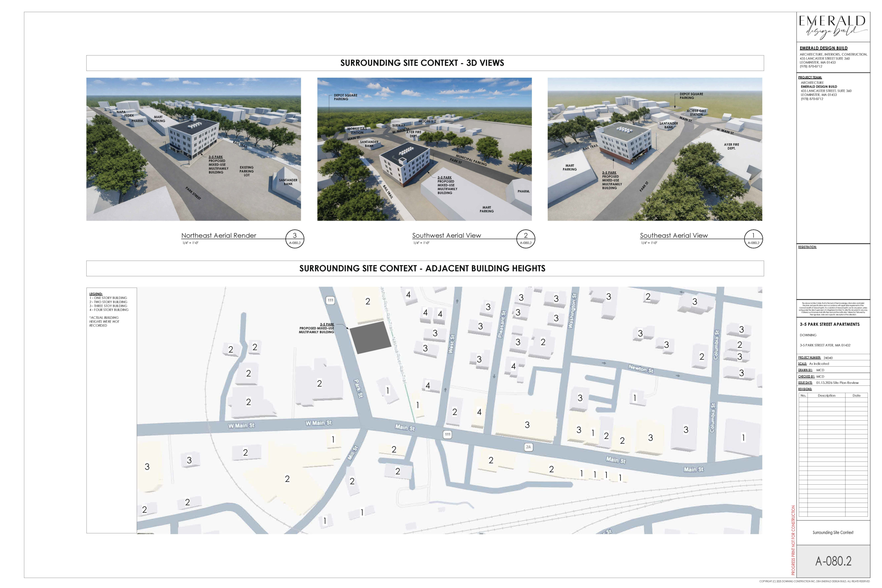Click the route 111 shield near Main St
882x588 pixels.
point(448,434)
